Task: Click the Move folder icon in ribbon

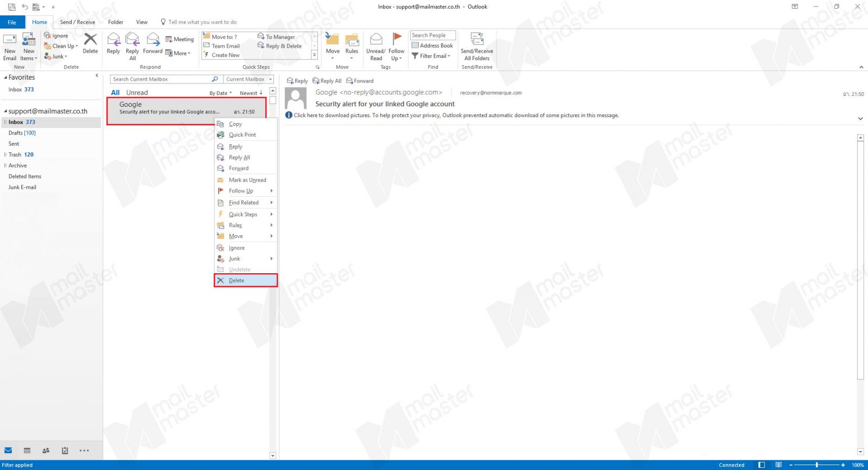Action: 333,46
